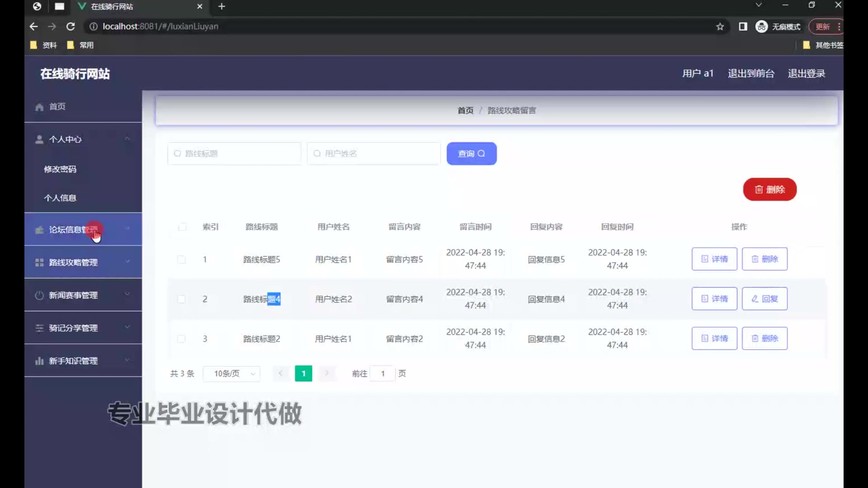
Task: Bookmark this page with the star icon
Action: pyautogui.click(x=720, y=27)
